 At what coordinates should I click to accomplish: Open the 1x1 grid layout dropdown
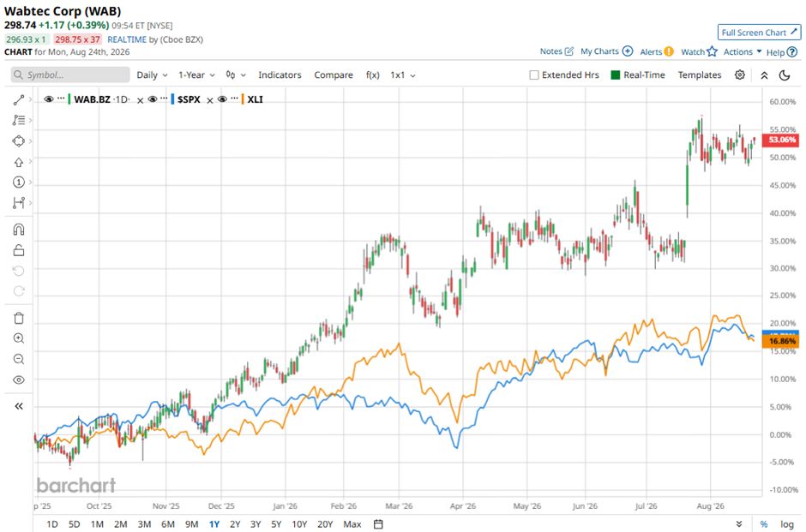click(402, 75)
